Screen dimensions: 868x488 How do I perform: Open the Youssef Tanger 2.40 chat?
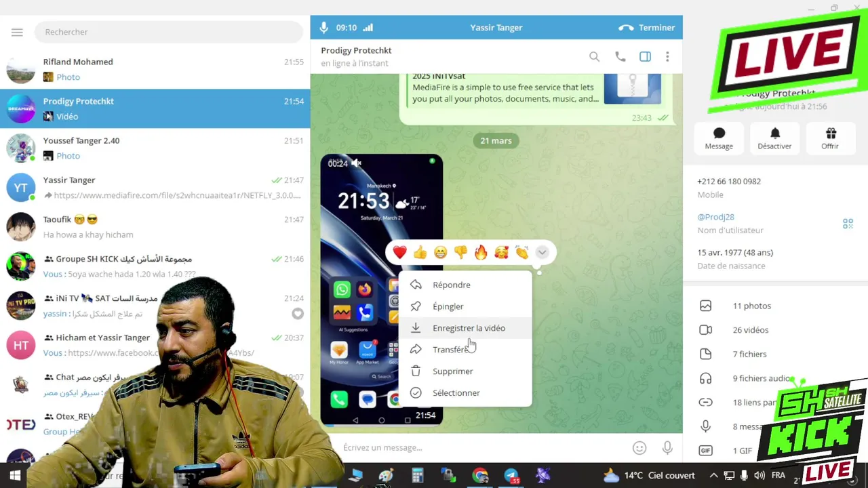[x=155, y=148]
